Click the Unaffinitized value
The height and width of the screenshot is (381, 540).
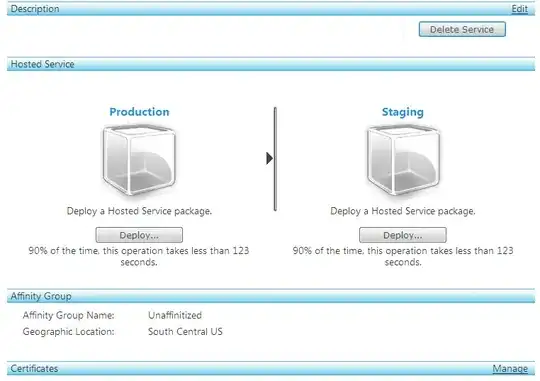175,315
